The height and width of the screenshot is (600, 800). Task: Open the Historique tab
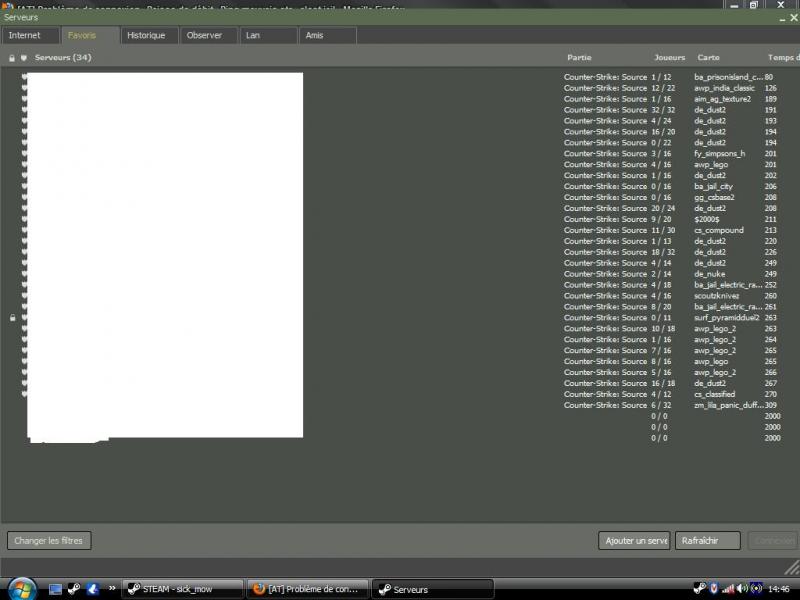coord(147,35)
